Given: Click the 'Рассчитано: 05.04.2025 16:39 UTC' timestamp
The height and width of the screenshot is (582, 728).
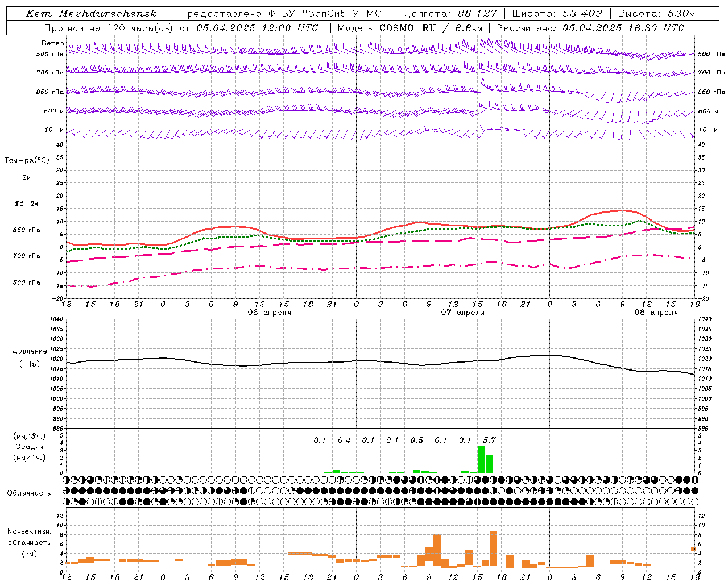Looking at the screenshot, I should click(x=590, y=28).
